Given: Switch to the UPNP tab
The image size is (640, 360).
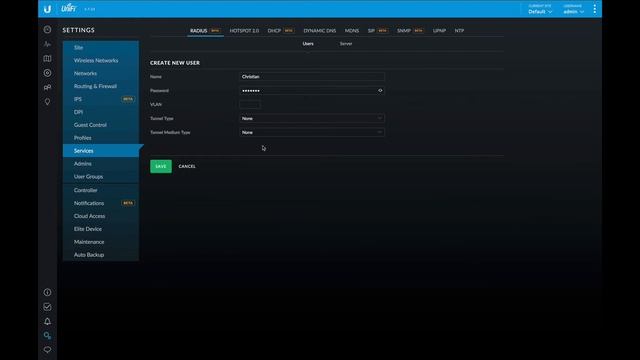Looking at the screenshot, I should [x=439, y=31].
